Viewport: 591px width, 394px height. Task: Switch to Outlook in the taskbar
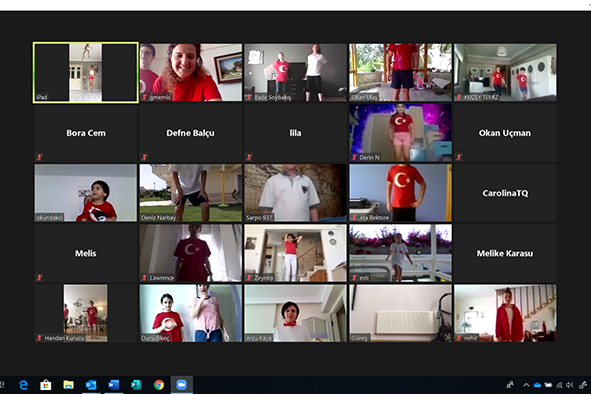click(91, 385)
